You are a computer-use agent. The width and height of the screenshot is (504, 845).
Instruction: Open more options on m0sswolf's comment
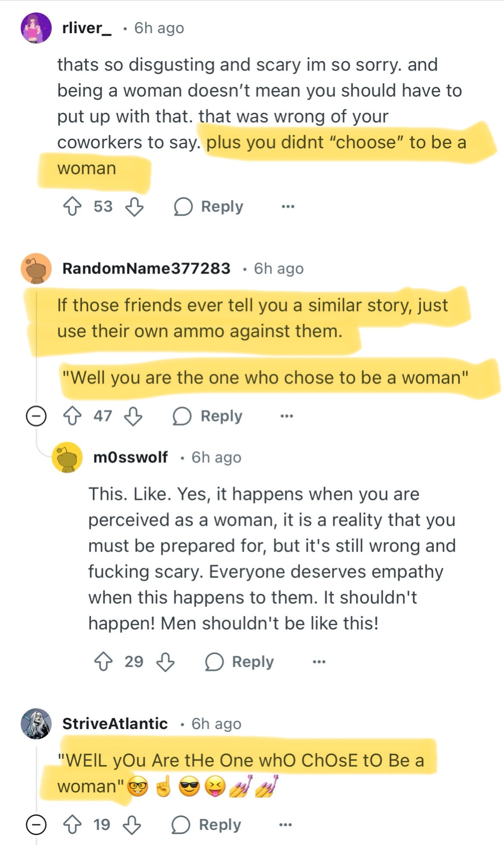(x=319, y=661)
